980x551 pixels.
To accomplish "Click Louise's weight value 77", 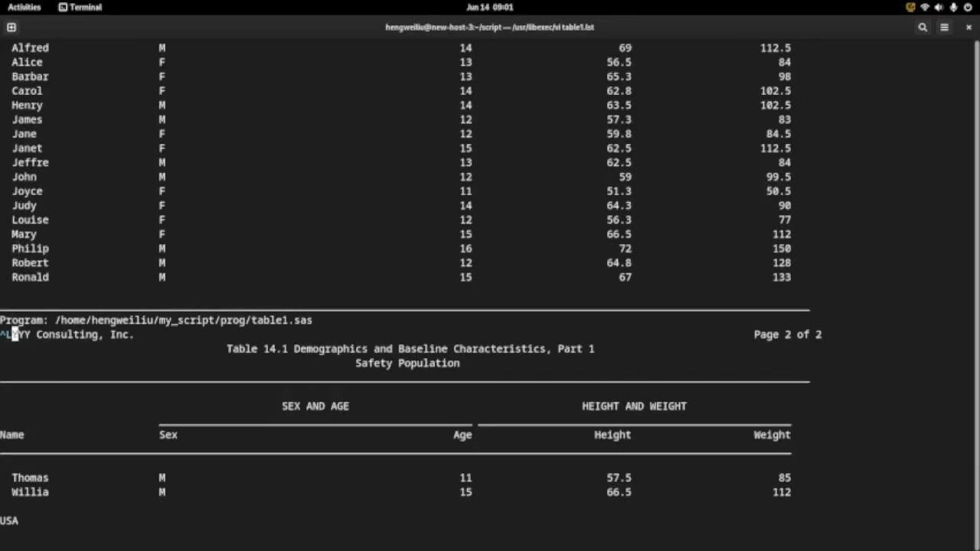I will click(x=784, y=220).
